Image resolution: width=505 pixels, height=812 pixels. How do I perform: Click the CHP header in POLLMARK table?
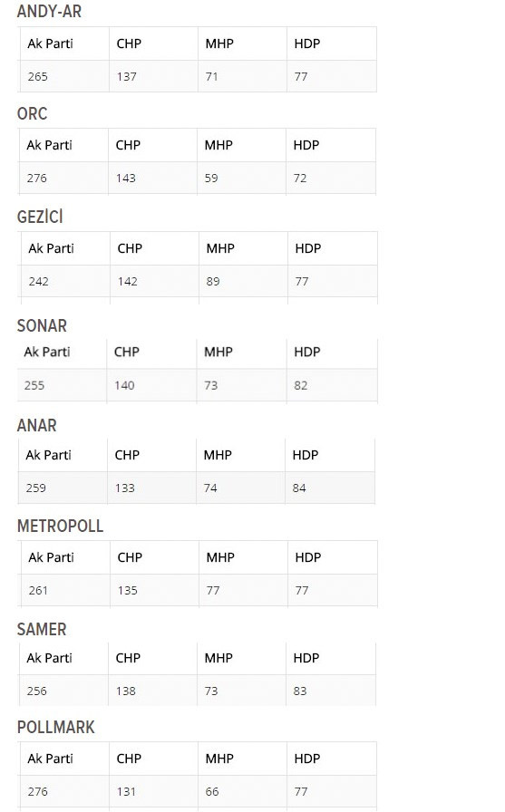click(129, 759)
